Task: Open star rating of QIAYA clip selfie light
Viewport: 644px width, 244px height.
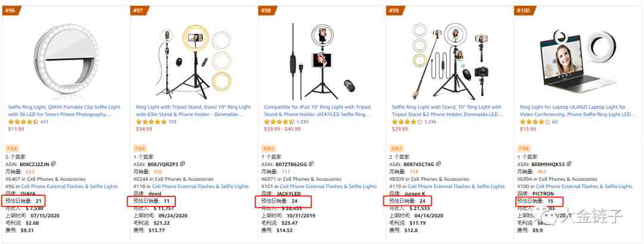Action: pyautogui.click(x=23, y=122)
